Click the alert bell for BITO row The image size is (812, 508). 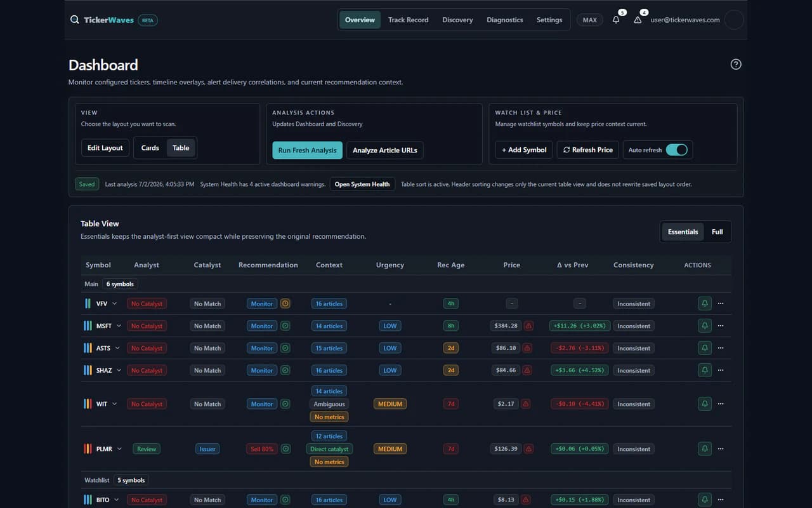tap(705, 500)
